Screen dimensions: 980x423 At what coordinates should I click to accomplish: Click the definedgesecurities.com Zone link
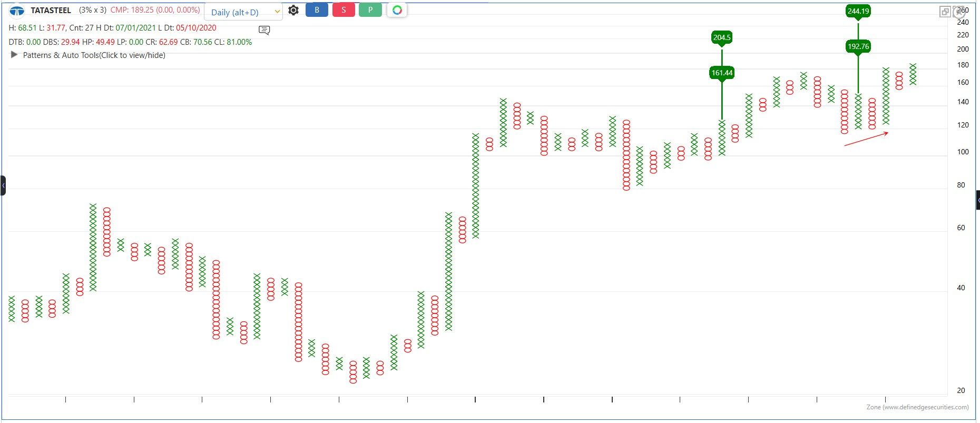917,407
